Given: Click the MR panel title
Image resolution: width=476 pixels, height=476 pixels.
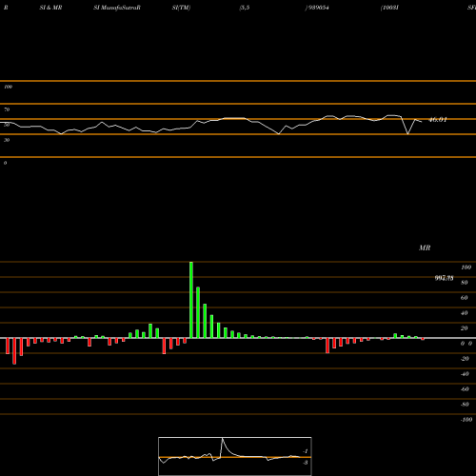Looking at the screenshot, I should tap(425, 248).
